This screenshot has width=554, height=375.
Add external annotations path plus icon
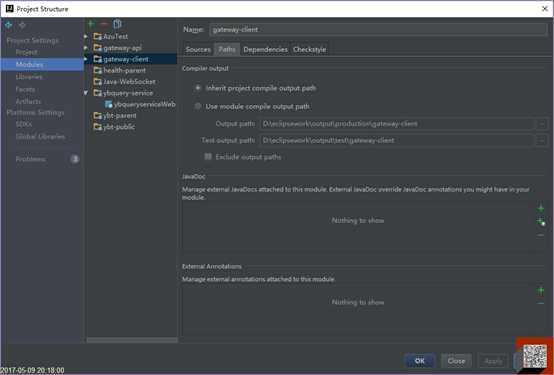click(x=541, y=291)
